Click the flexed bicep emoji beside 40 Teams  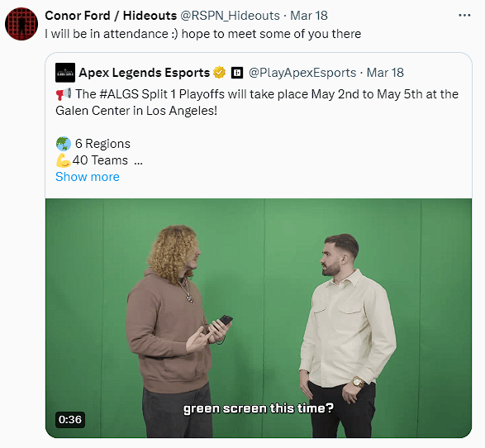coord(64,160)
